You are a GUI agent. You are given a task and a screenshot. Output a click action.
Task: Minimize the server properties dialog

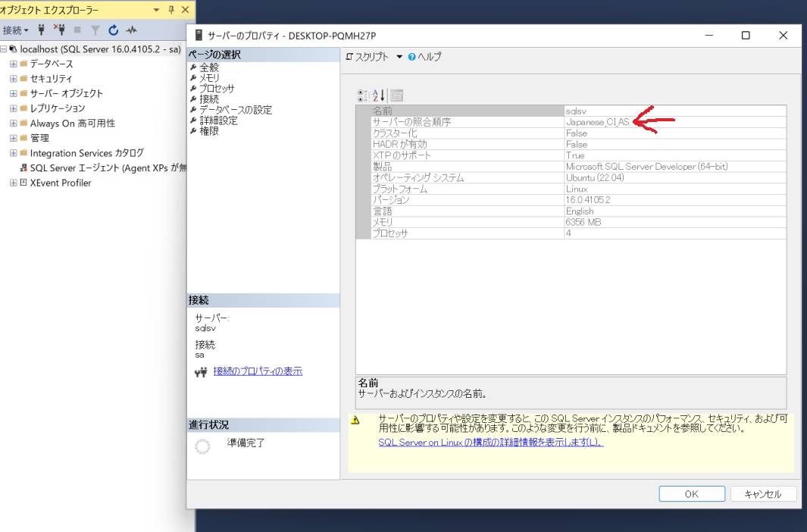pos(709,36)
